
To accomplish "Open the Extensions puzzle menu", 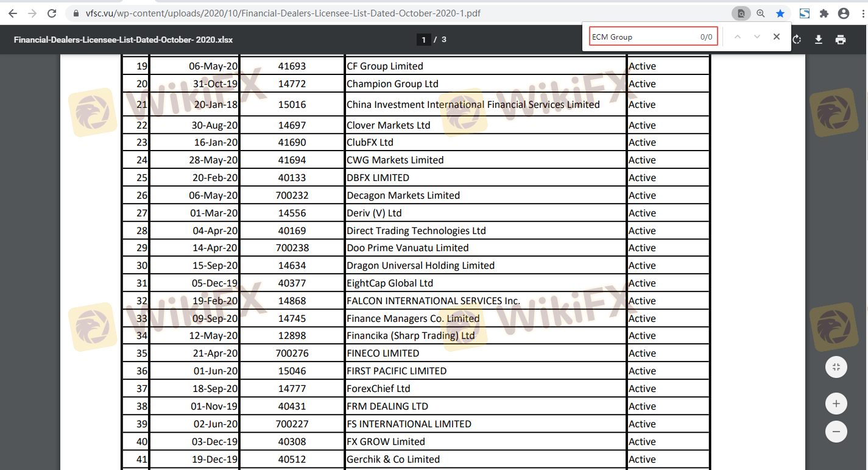I will (824, 13).
